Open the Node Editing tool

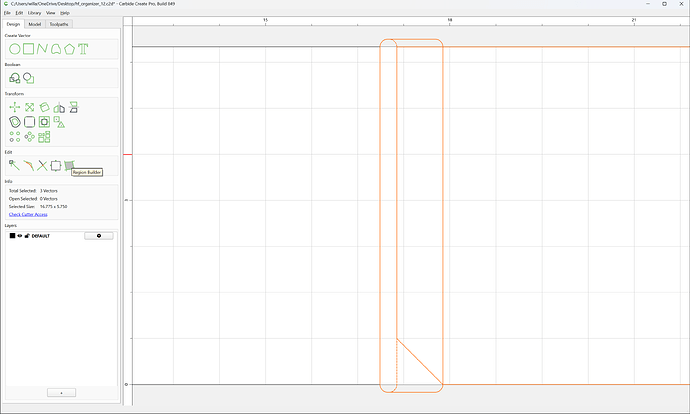14,165
